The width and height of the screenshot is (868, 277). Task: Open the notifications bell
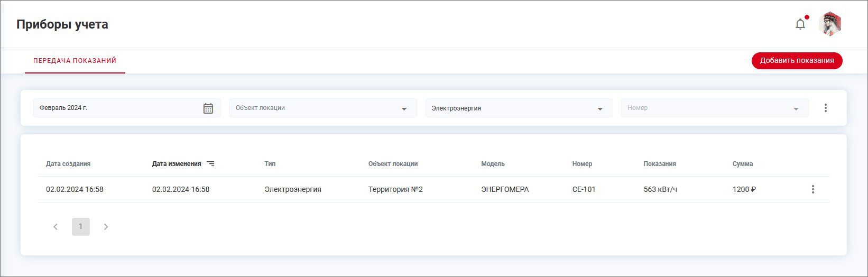click(800, 24)
